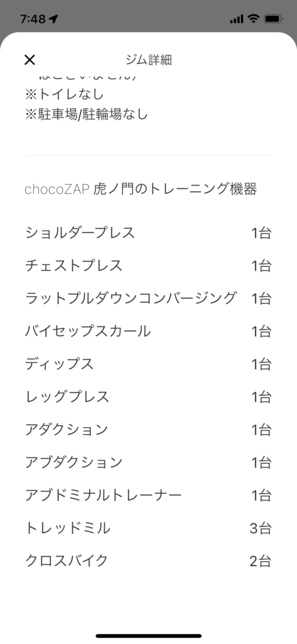The width and height of the screenshot is (297, 644).
Task: Select the チェストプレス equipment row
Action: coord(148,266)
